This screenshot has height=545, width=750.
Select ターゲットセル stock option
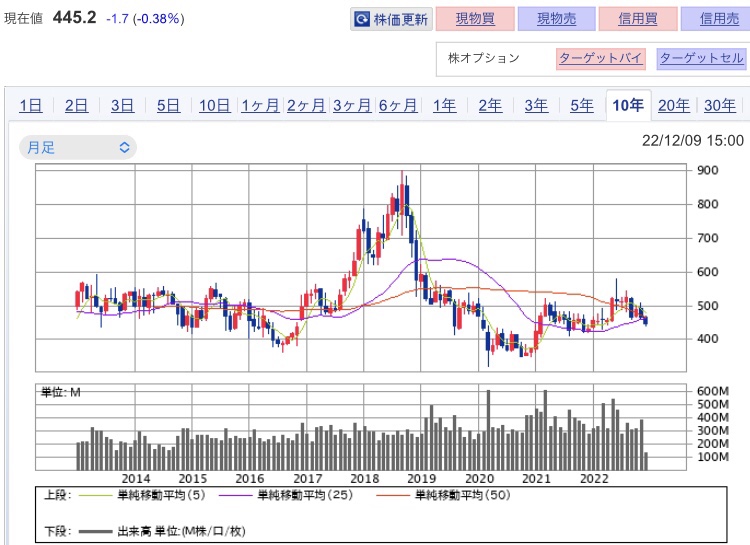click(701, 58)
